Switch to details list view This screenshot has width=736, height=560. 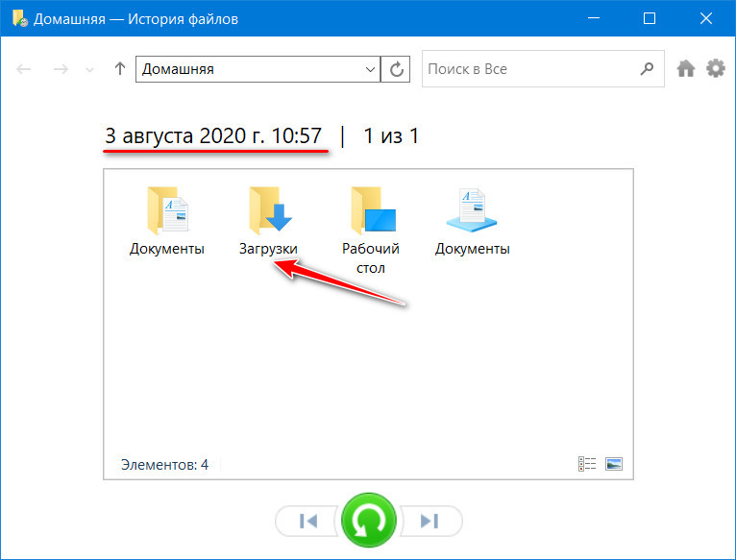[587, 464]
